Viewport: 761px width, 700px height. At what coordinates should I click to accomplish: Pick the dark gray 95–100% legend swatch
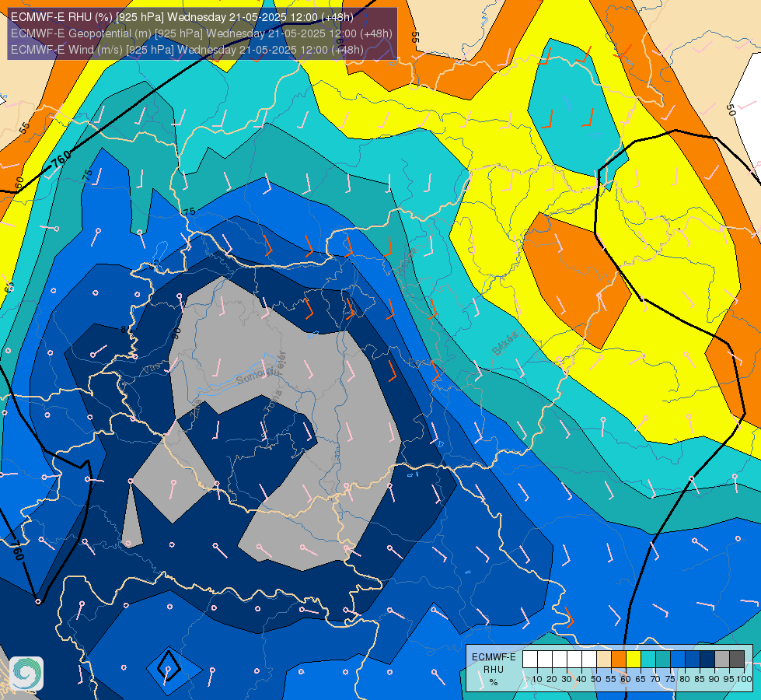point(737,659)
